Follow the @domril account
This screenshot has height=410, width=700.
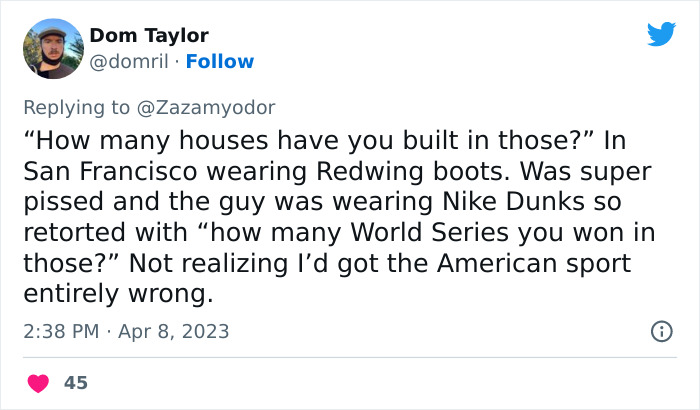pyautogui.click(x=220, y=61)
